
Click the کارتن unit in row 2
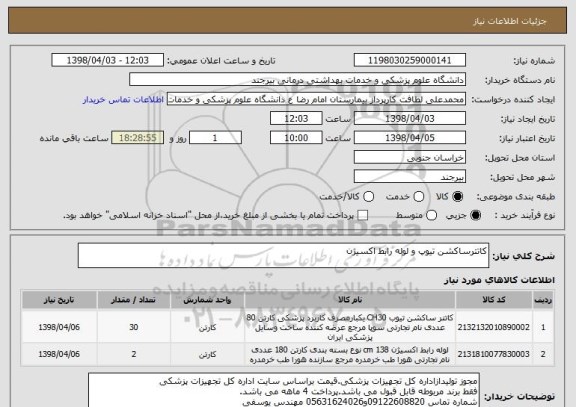coord(207,354)
